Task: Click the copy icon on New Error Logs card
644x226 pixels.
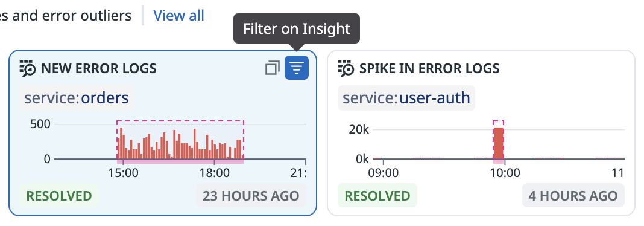Action: (x=273, y=68)
